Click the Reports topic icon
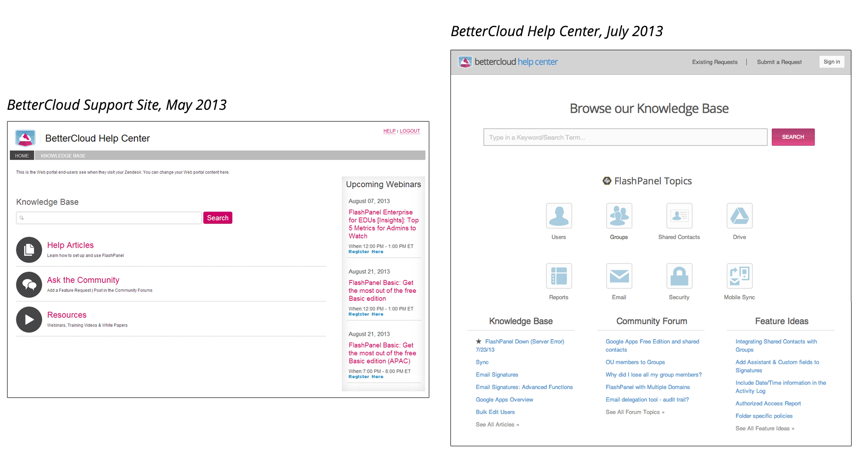This screenshot has width=868, height=458. coord(559,276)
